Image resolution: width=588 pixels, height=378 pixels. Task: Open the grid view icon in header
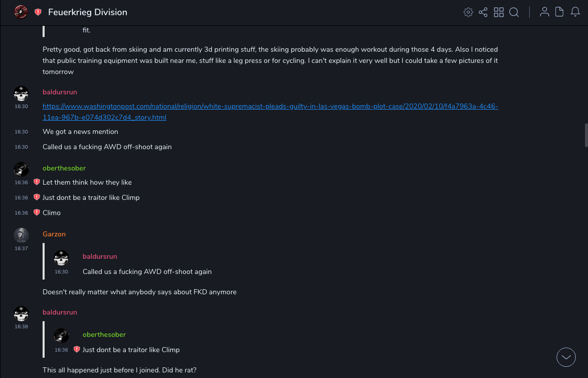click(x=499, y=12)
